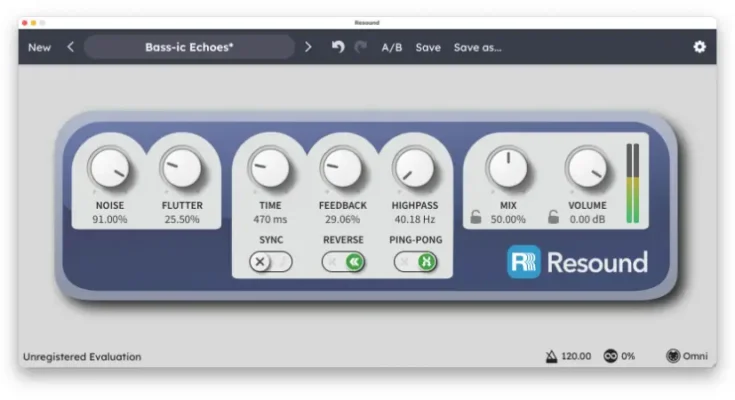Click the Feedback knob
Screen dimensions: 735x400
pos(342,168)
